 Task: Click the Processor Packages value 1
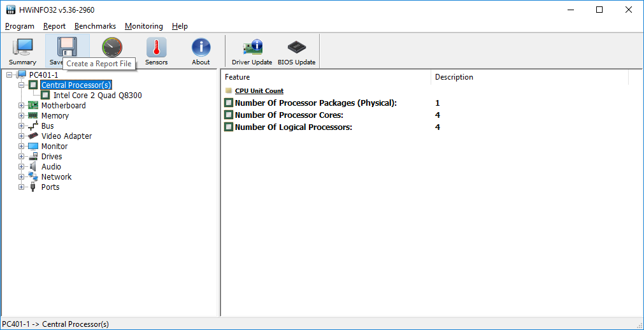click(438, 103)
